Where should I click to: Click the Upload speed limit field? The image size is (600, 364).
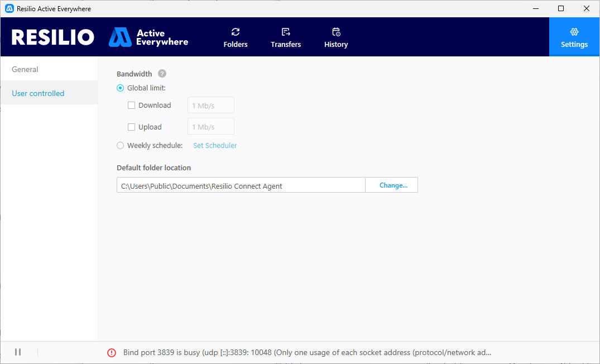click(210, 127)
